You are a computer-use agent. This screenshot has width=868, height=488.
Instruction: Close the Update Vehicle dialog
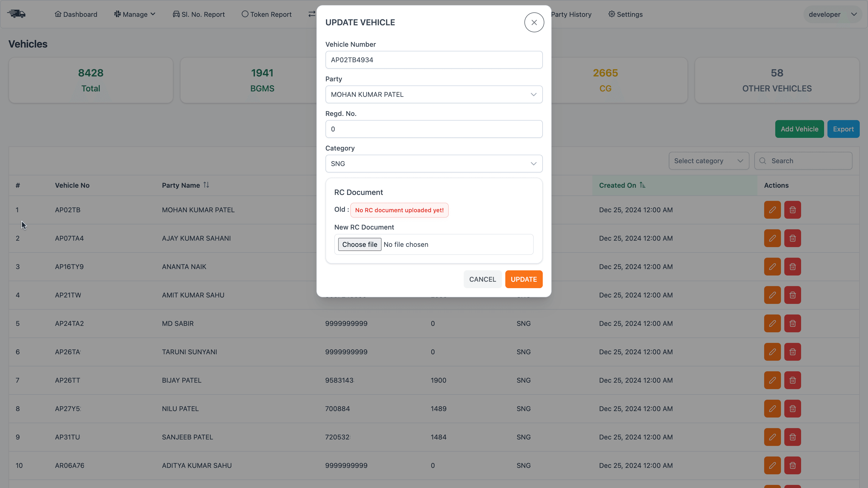click(x=534, y=22)
